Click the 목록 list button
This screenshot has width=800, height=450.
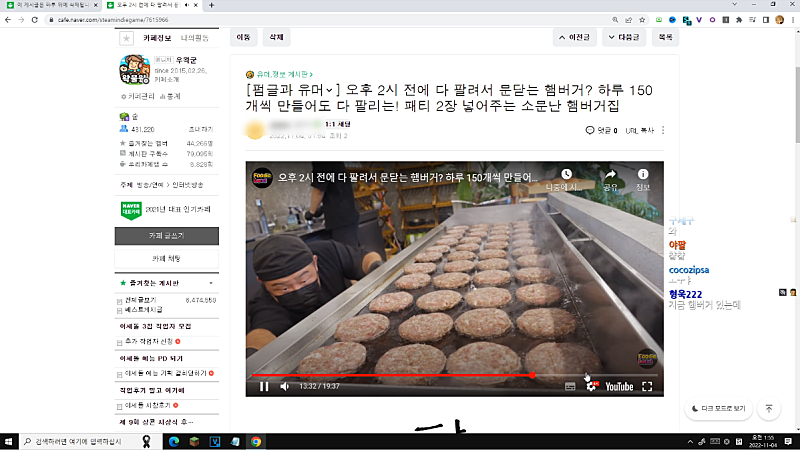(x=662, y=37)
